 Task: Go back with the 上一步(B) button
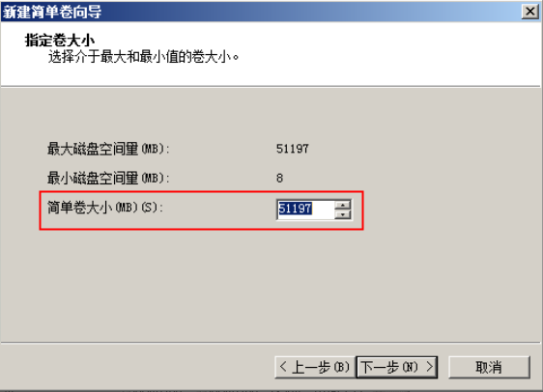pos(315,367)
